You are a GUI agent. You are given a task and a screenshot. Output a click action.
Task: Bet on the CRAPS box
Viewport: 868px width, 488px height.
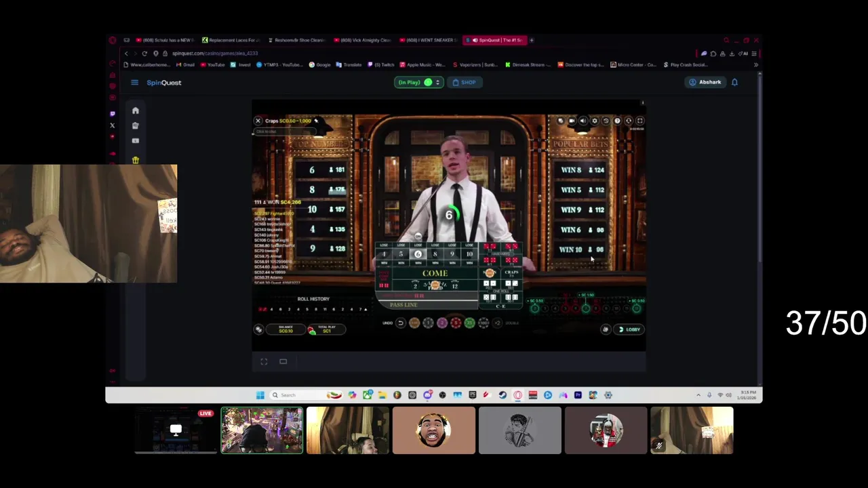(x=512, y=272)
